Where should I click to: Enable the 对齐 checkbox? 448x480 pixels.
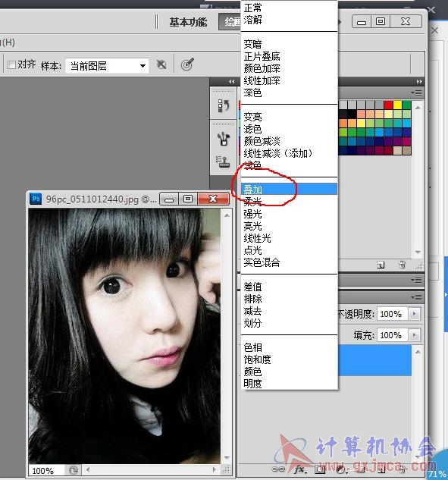point(11,65)
